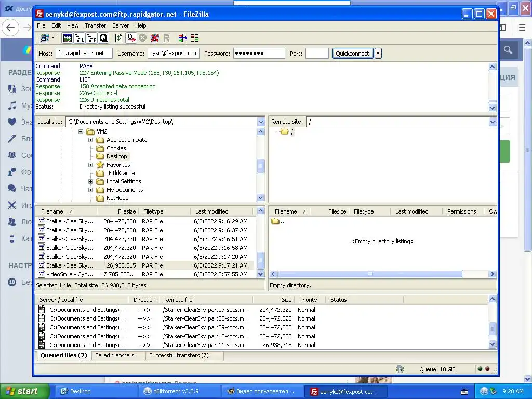The width and height of the screenshot is (532, 399).
Task: Open the Quickconnect history dropdown
Action: [x=378, y=54]
